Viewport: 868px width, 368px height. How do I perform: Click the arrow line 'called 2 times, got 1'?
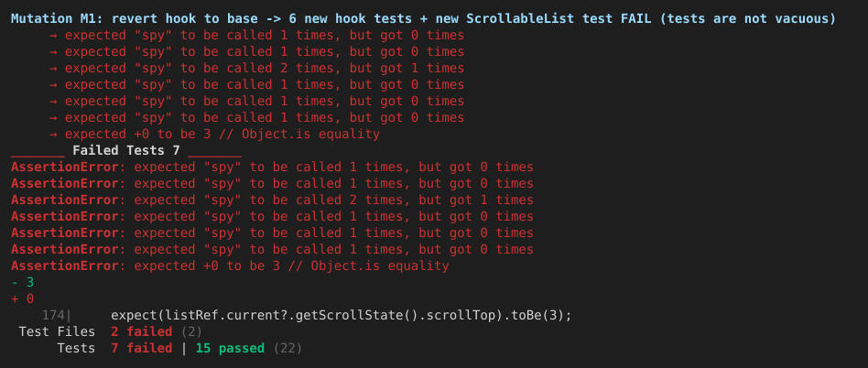257,68
